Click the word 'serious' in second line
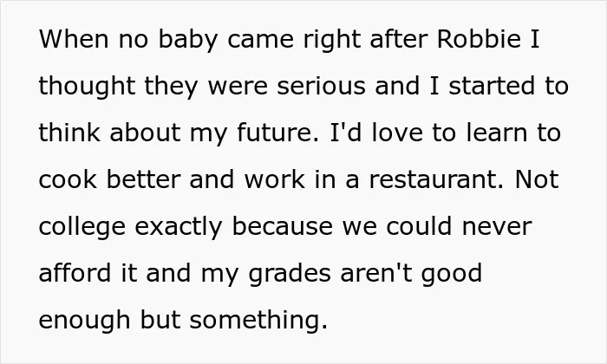This screenshot has height=364, width=607. (x=321, y=86)
